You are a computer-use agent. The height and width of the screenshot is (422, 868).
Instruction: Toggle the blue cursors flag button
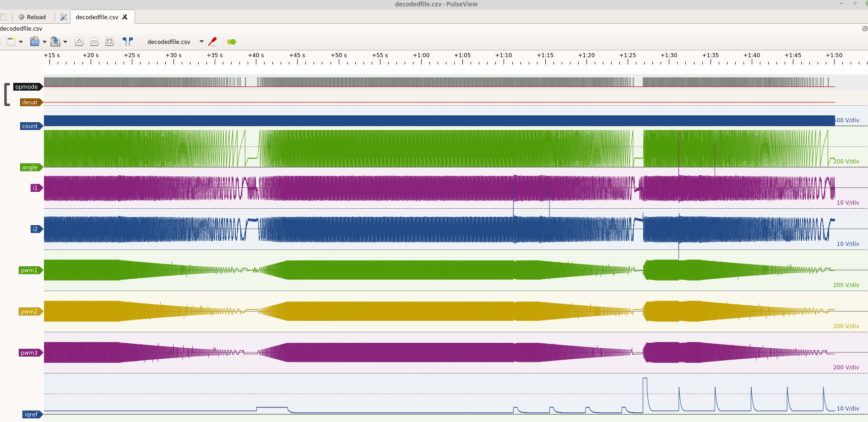128,42
